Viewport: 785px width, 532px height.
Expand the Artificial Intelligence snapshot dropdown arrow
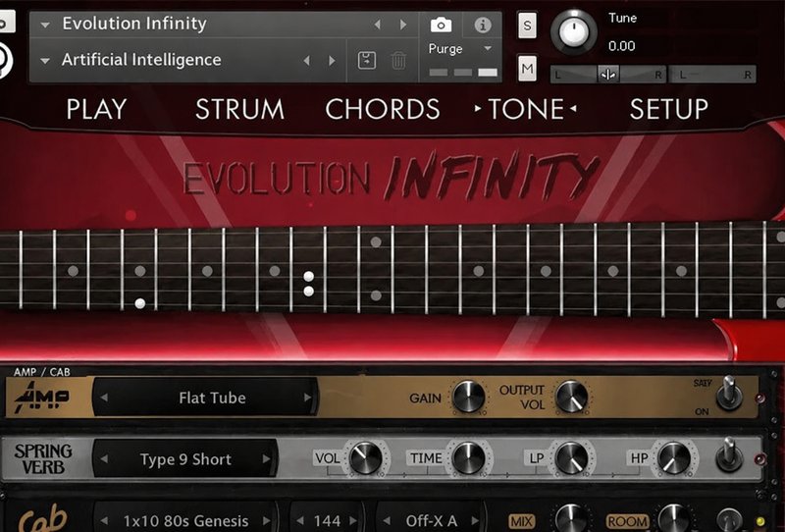point(45,61)
